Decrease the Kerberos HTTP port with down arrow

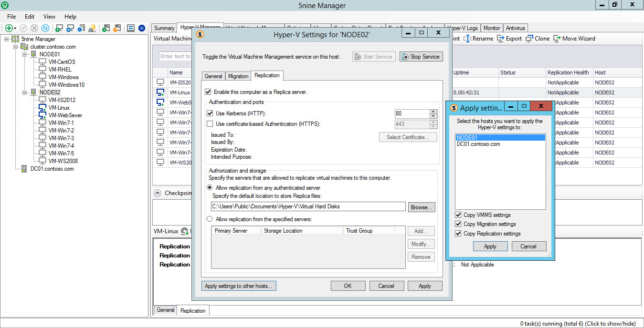(x=433, y=116)
